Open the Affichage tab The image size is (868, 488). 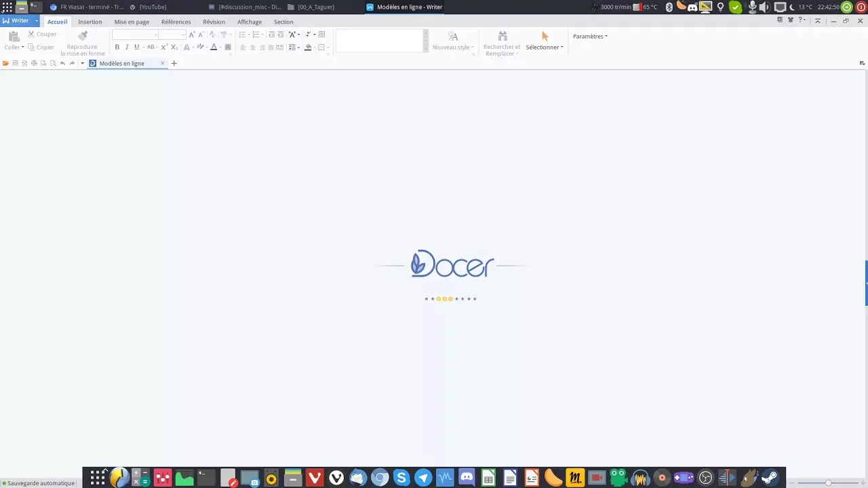click(250, 22)
